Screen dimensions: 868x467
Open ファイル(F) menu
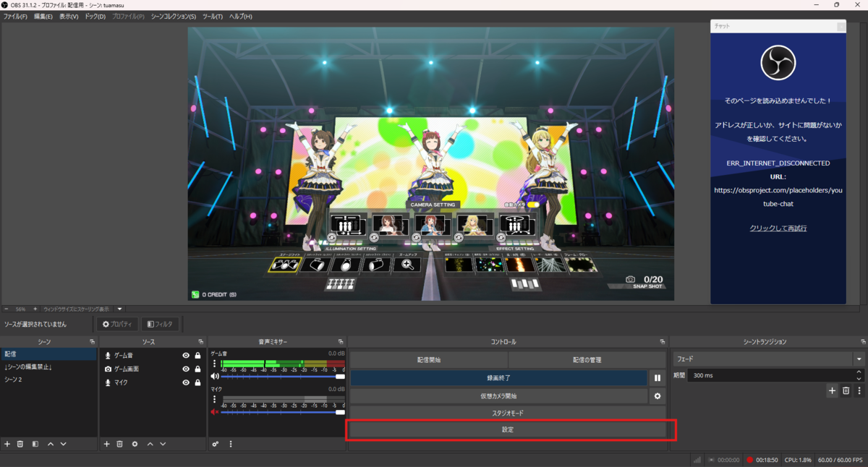coord(15,16)
